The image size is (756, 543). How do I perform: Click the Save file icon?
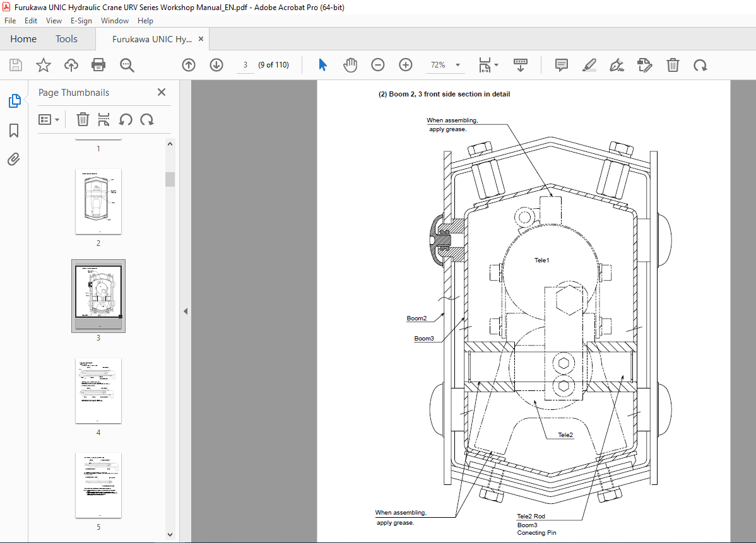16,65
